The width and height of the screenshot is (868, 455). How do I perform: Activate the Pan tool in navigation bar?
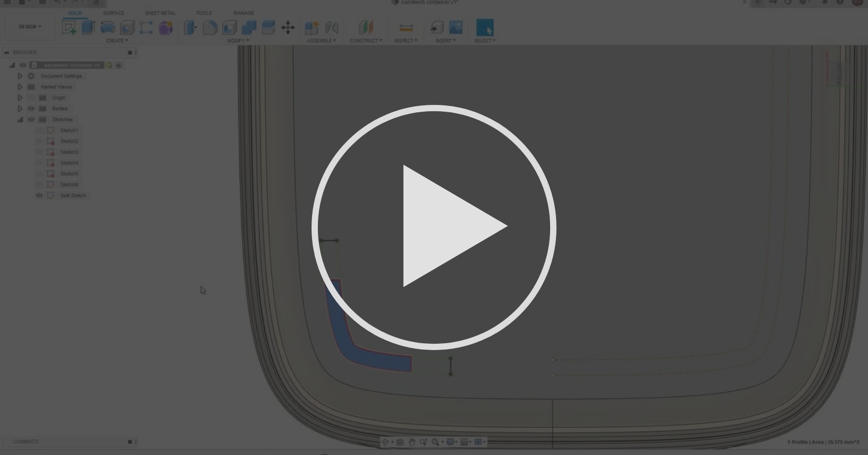(412, 442)
